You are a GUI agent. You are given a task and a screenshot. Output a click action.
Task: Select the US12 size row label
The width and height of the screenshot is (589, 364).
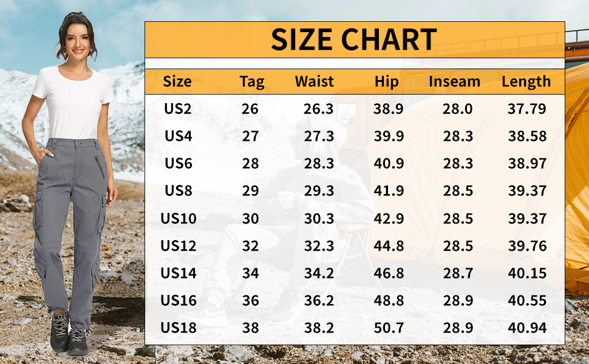[x=179, y=246]
